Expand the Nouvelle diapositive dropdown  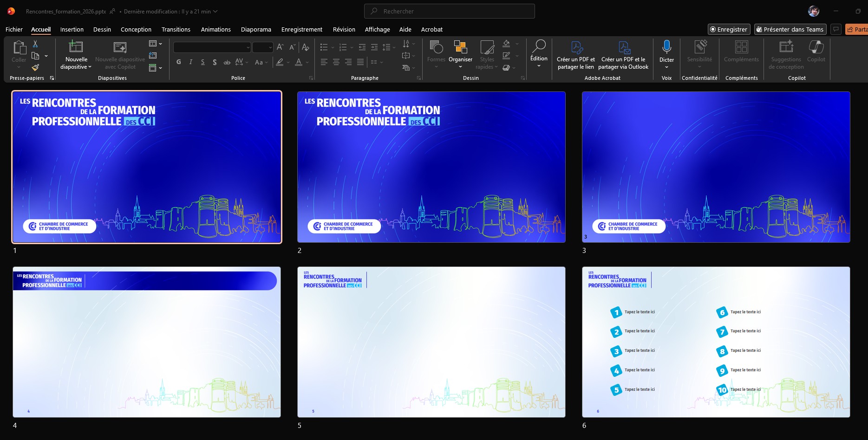[77, 67]
